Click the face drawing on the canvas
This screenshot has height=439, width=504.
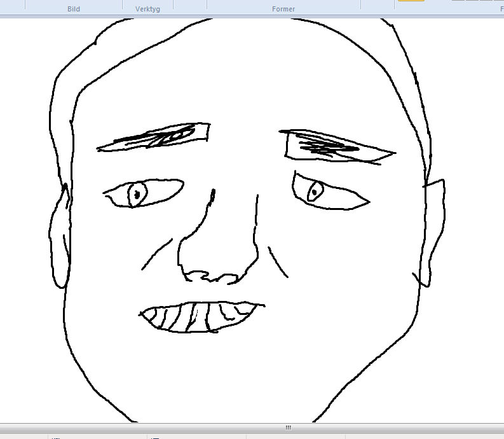(247, 220)
